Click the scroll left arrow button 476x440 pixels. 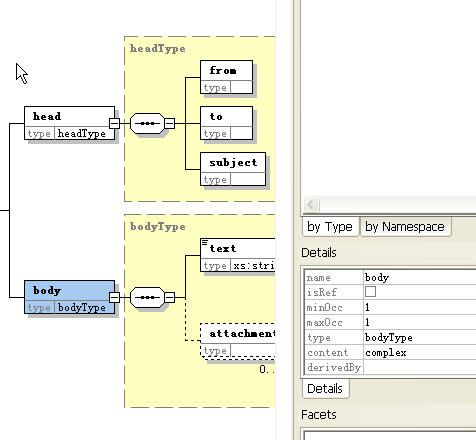[311, 204]
